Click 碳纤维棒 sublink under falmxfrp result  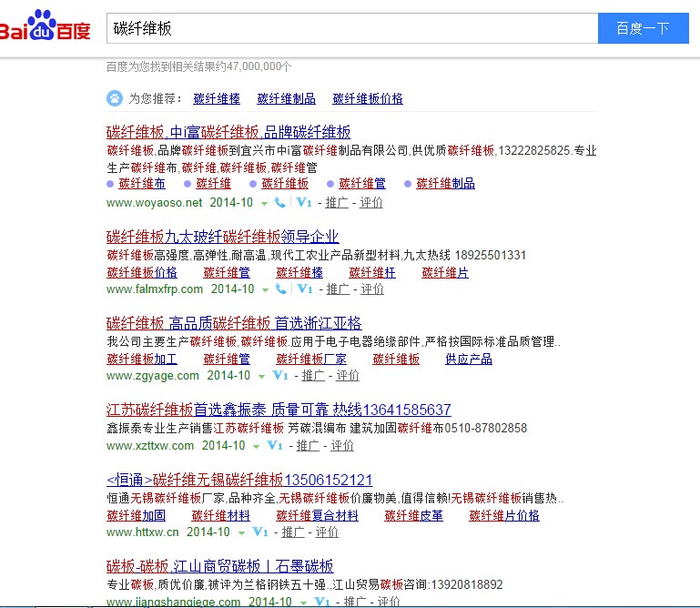299,272
